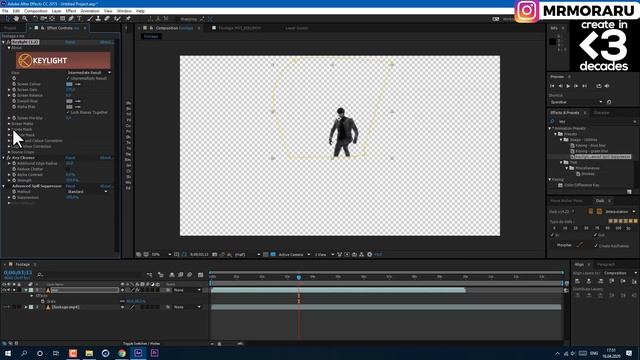Select the Pen tool
Image resolution: width=640 pixels, height=360 pixels.
71,19
